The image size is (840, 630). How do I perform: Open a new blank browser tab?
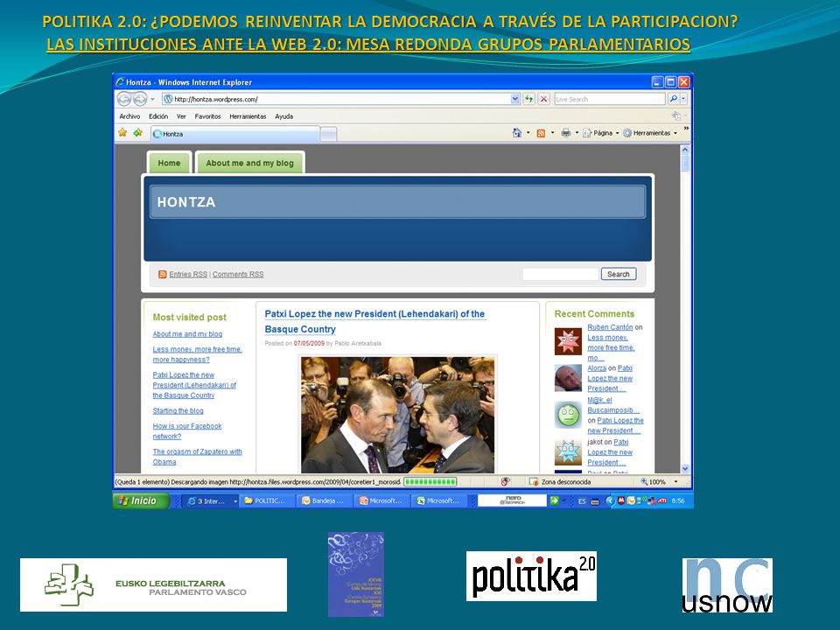click(x=328, y=135)
